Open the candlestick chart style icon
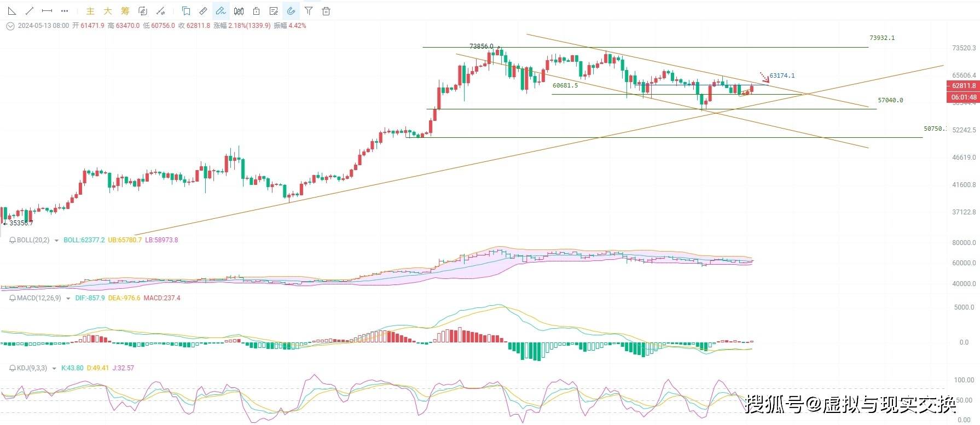 pos(239,11)
